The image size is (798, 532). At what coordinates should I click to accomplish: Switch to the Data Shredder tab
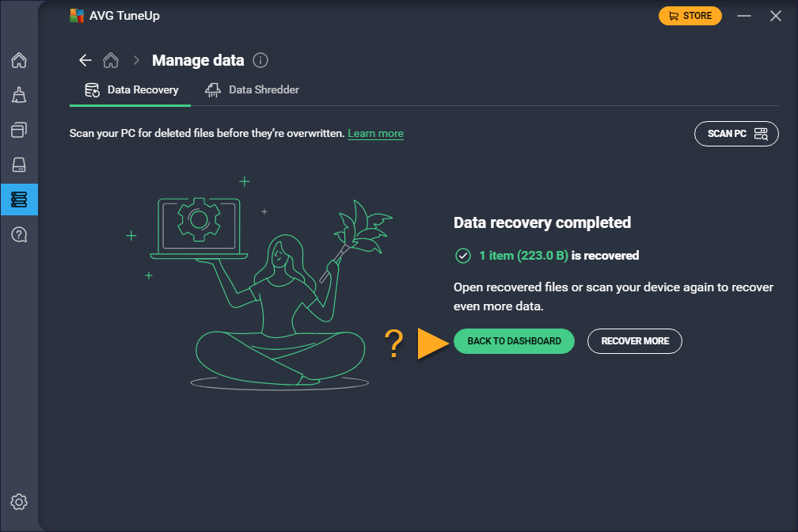pos(252,90)
